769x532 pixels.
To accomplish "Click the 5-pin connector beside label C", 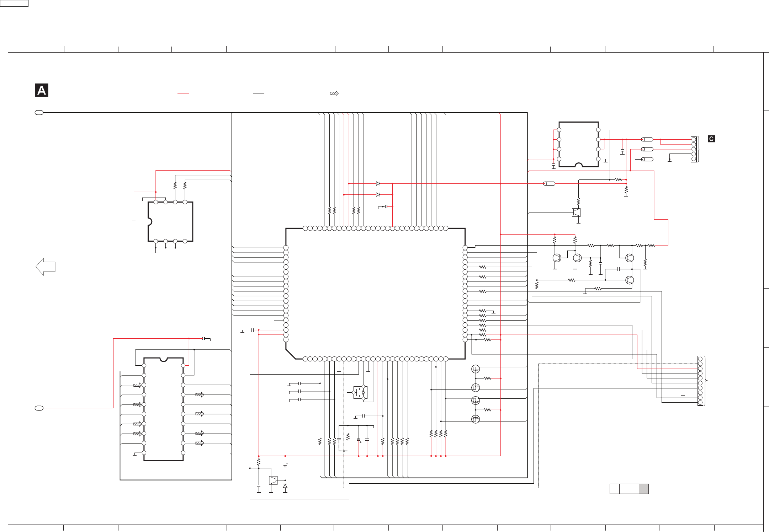I will coord(694,149).
